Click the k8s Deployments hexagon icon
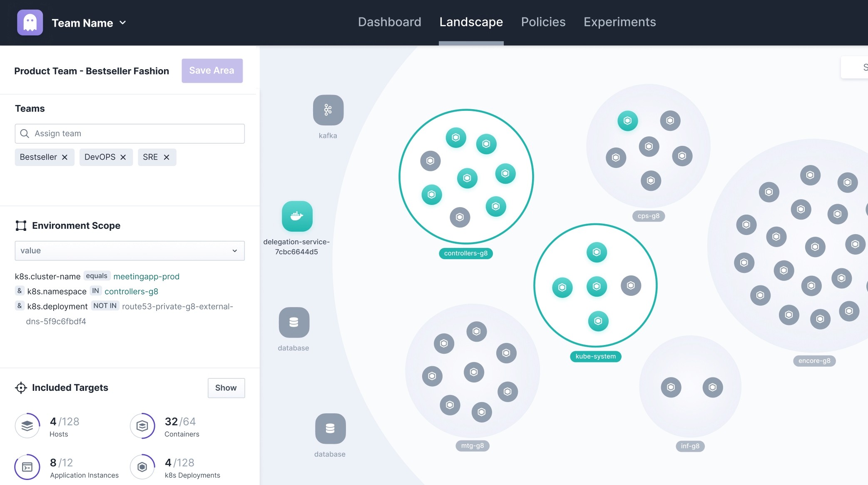Image resolution: width=868 pixels, height=485 pixels. click(142, 467)
